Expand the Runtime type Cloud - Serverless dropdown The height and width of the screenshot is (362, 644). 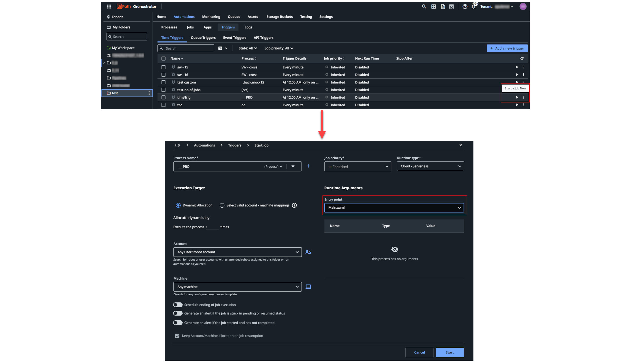click(x=430, y=166)
